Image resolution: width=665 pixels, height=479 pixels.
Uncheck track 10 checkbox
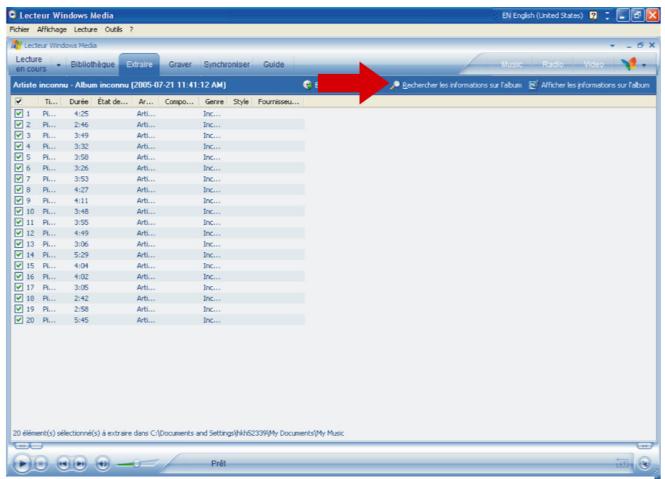(18, 211)
